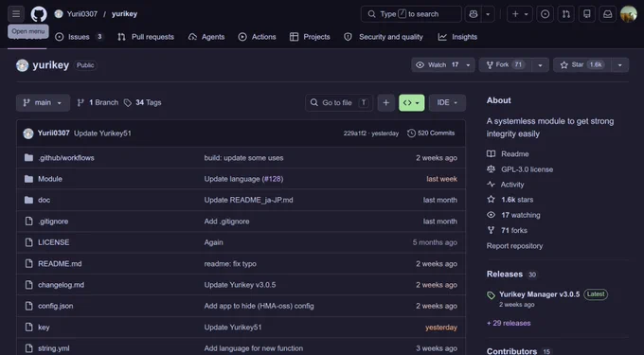Open the doc folder

44,200
